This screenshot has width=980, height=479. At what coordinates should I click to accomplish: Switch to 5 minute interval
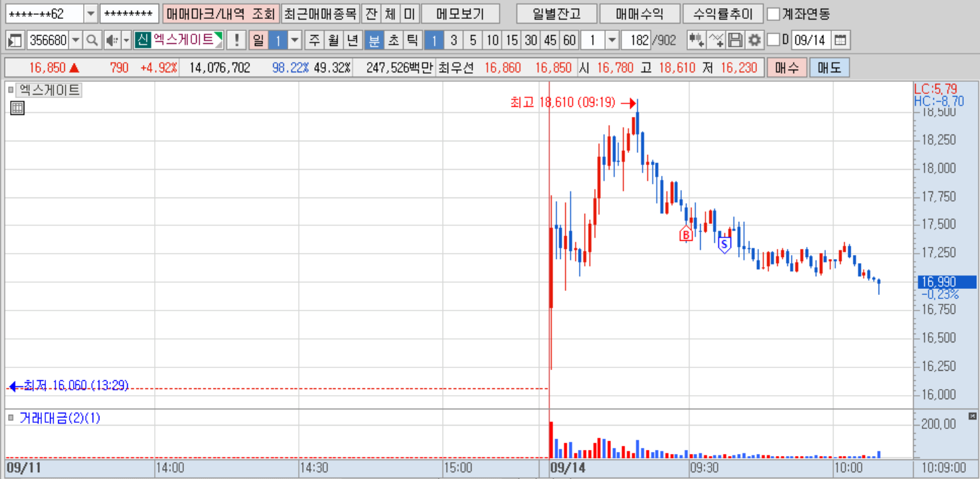tap(473, 41)
